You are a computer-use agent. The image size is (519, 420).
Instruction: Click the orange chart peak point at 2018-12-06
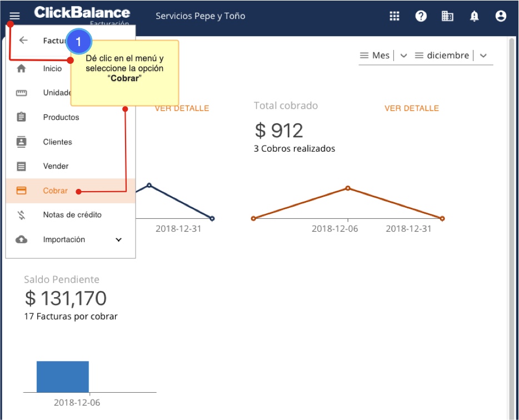click(x=348, y=188)
